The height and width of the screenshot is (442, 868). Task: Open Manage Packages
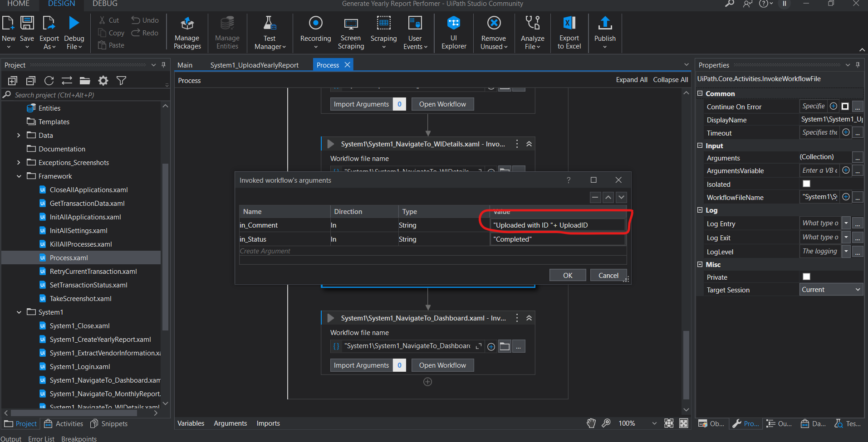click(187, 33)
